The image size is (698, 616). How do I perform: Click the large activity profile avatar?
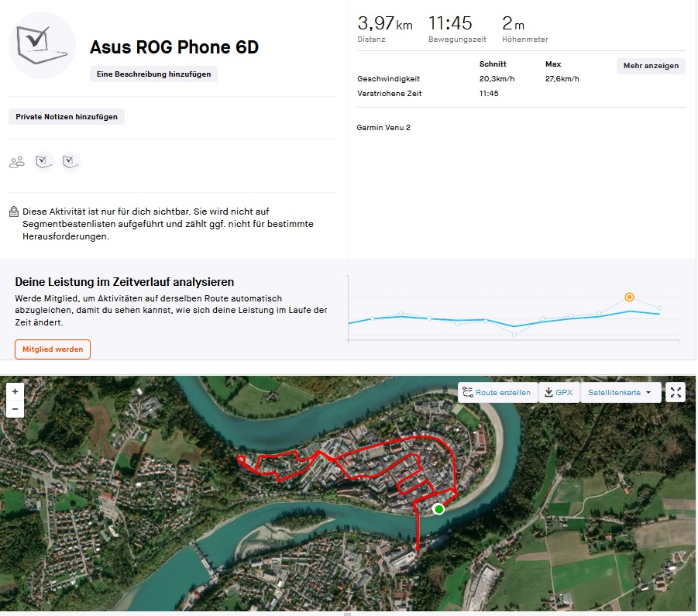[42, 45]
